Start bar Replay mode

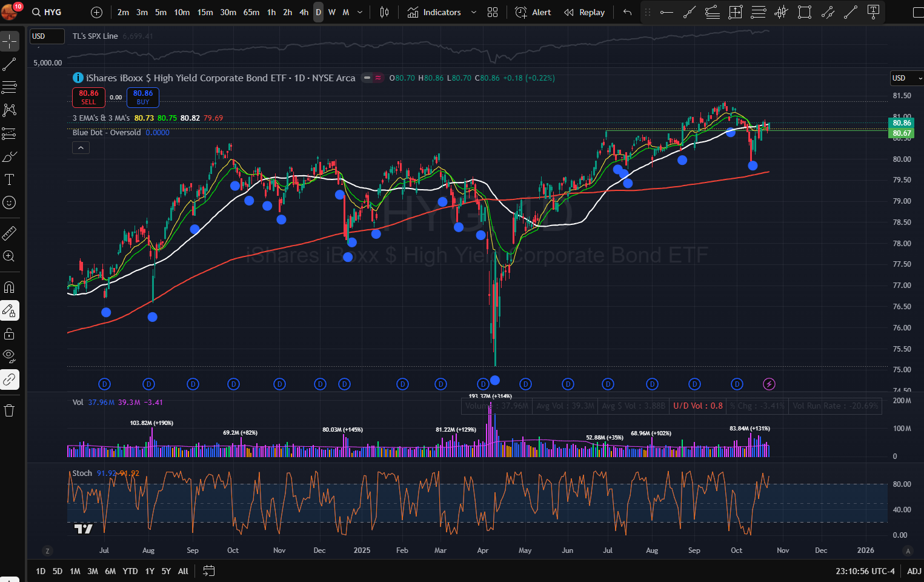click(x=584, y=12)
